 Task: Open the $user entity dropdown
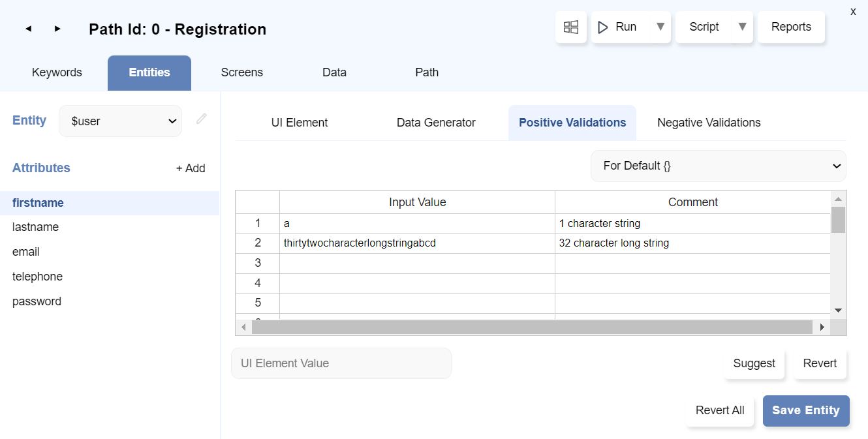121,121
